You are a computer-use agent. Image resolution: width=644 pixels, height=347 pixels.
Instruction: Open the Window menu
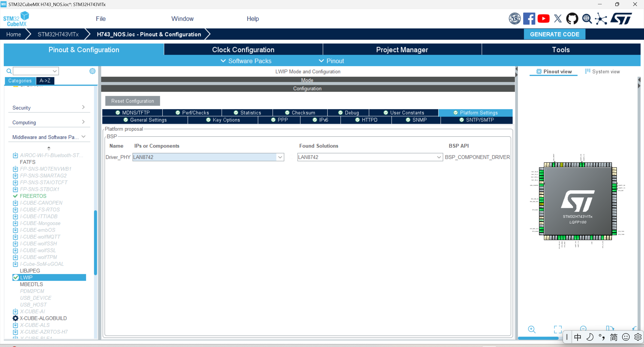point(182,19)
